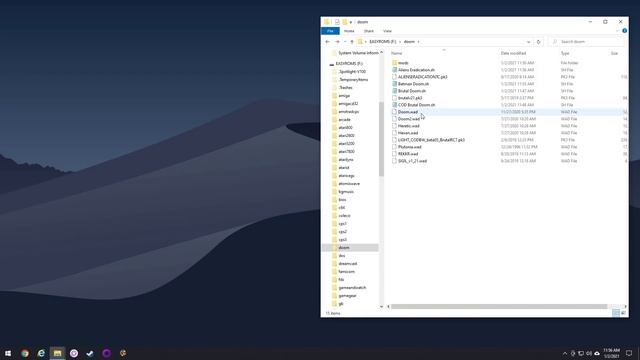Open the atomiswave folder in the tree

click(349, 184)
